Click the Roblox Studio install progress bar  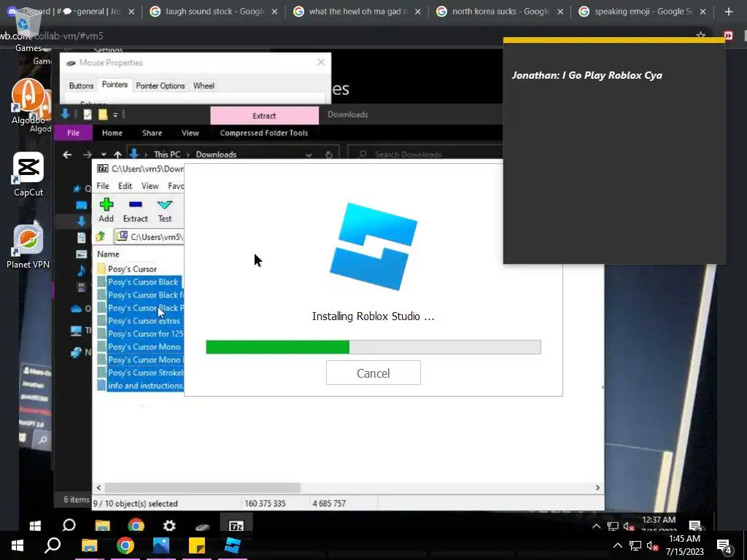tap(373, 346)
